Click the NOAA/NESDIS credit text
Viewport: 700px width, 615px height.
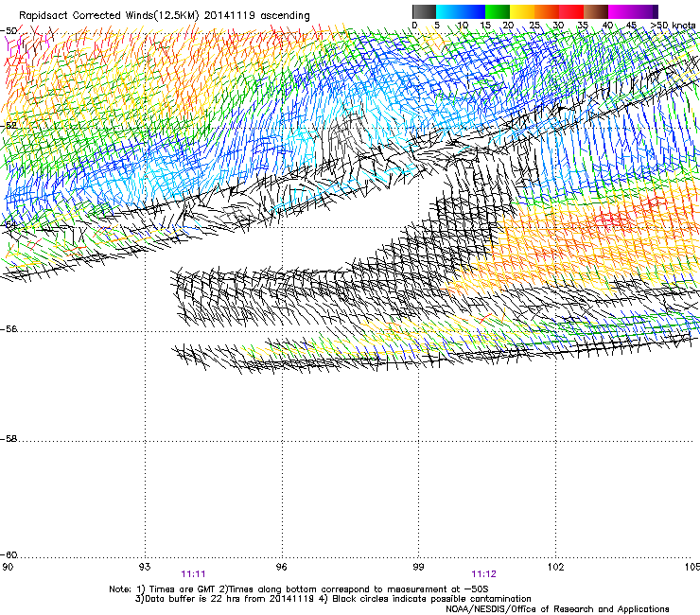[557, 609]
